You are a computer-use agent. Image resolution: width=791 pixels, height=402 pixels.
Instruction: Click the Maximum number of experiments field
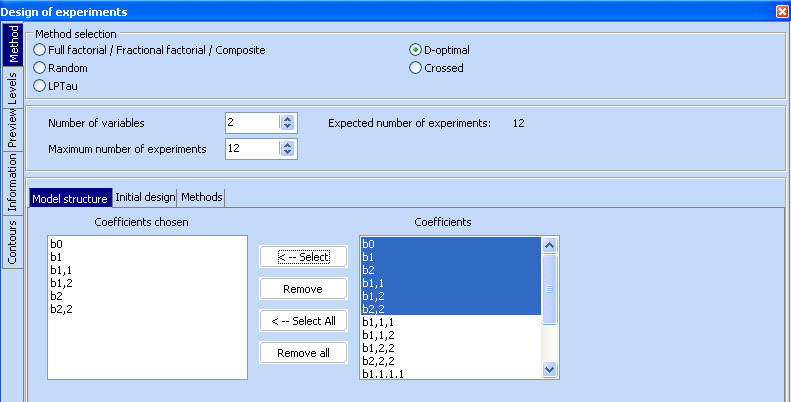click(251, 149)
